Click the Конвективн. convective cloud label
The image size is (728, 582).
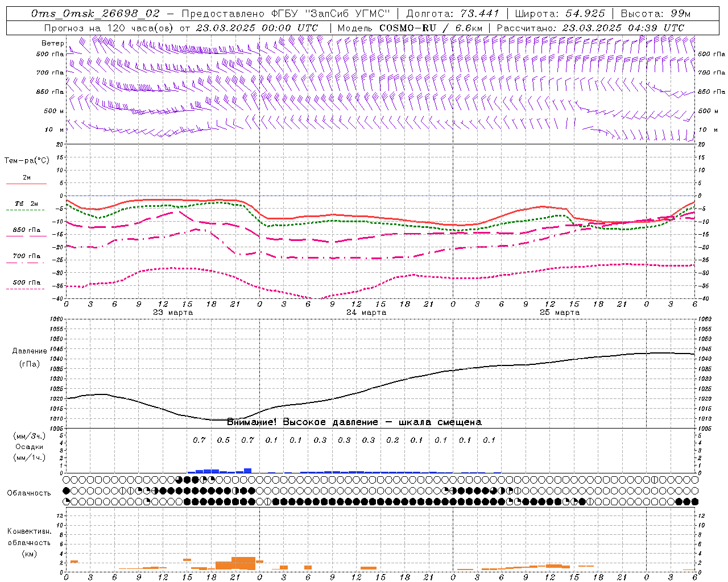(29, 531)
